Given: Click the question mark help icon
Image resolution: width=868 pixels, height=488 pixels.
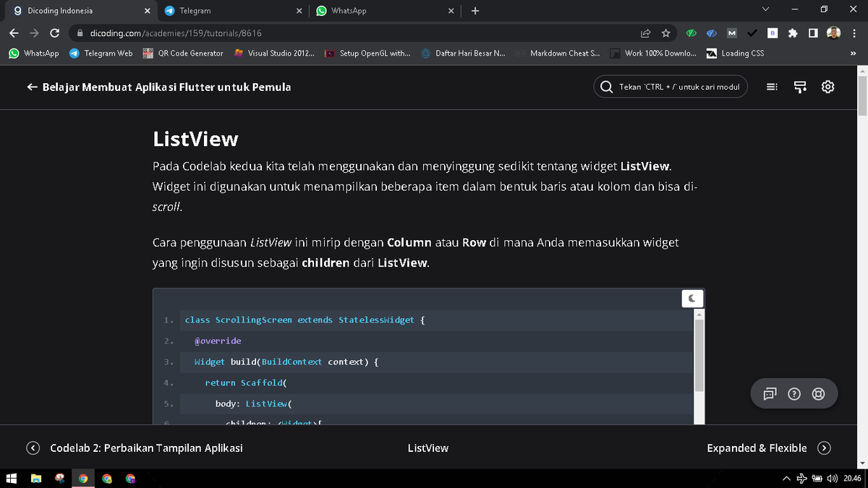Looking at the screenshot, I should [x=793, y=394].
